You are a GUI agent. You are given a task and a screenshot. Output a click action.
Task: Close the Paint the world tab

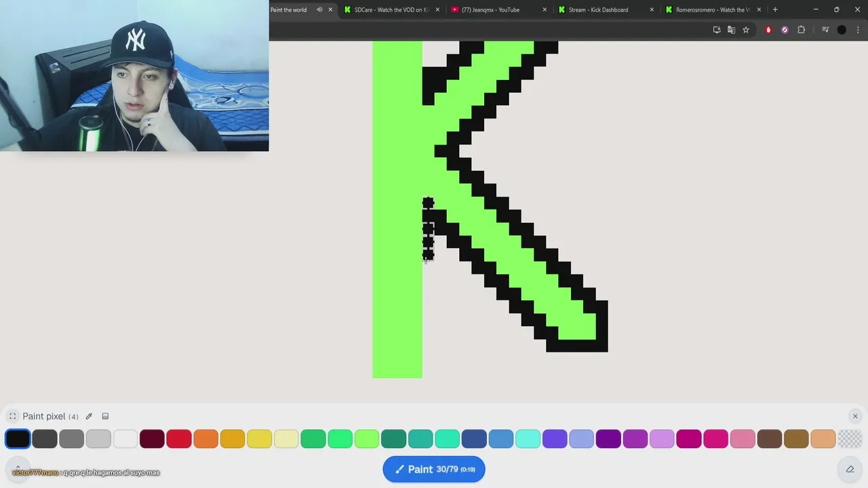pyautogui.click(x=330, y=9)
